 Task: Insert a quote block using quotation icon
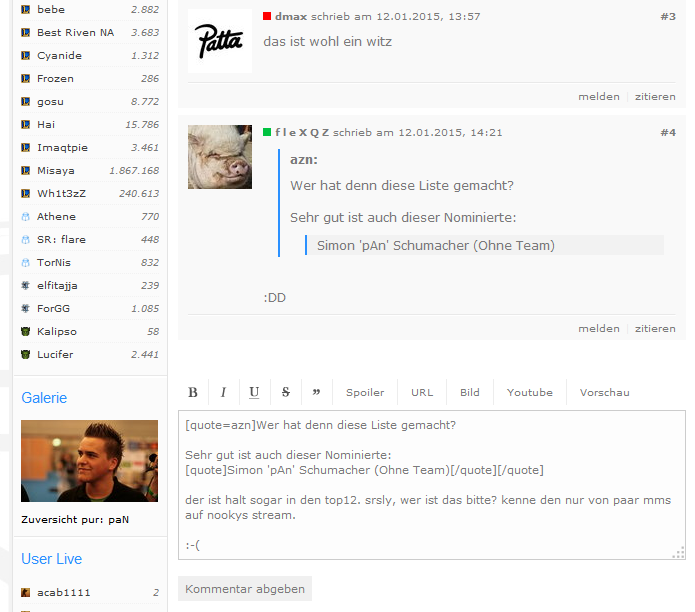(x=316, y=393)
